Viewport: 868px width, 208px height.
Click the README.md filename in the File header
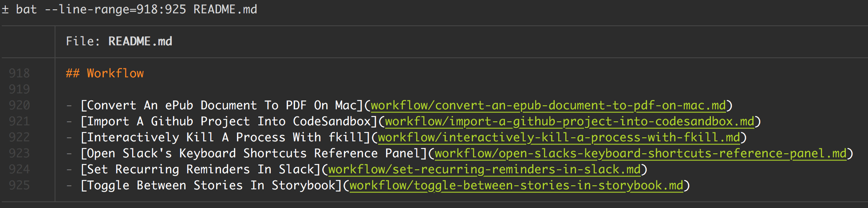coord(140,41)
